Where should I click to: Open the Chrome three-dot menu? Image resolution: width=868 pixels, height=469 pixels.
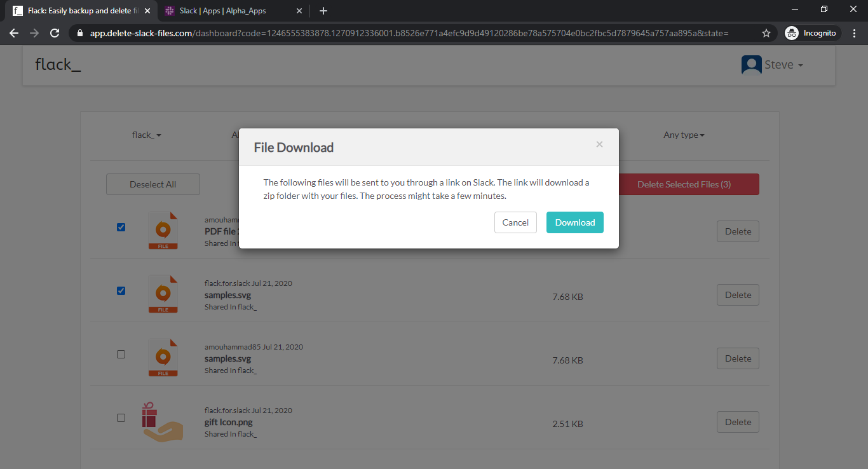[855, 33]
